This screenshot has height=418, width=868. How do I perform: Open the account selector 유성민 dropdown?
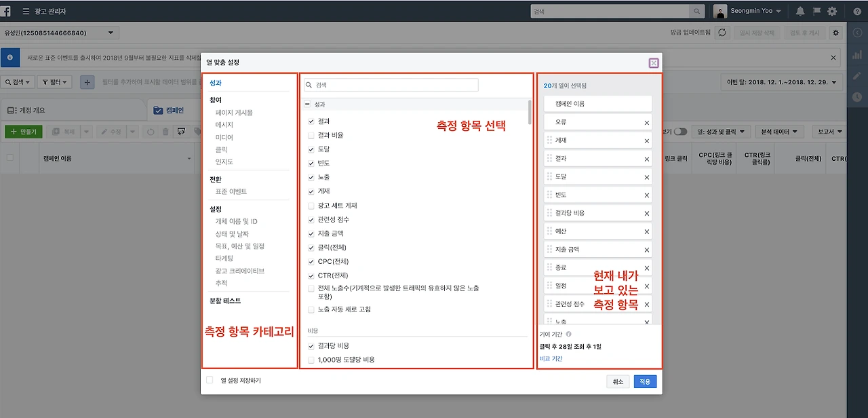coord(60,33)
